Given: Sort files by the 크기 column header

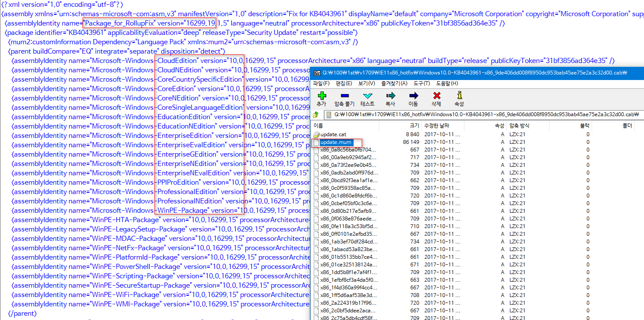Looking at the screenshot, I should coord(400,126).
